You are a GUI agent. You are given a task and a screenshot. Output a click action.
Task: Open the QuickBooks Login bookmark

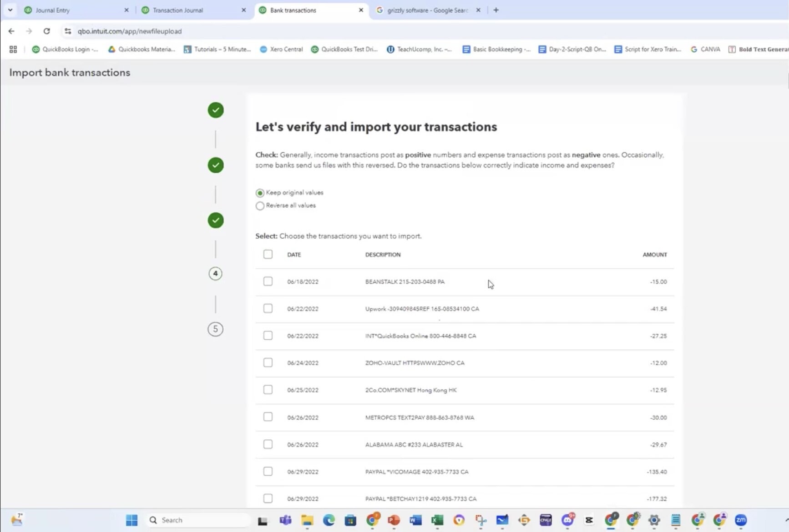pyautogui.click(x=65, y=49)
